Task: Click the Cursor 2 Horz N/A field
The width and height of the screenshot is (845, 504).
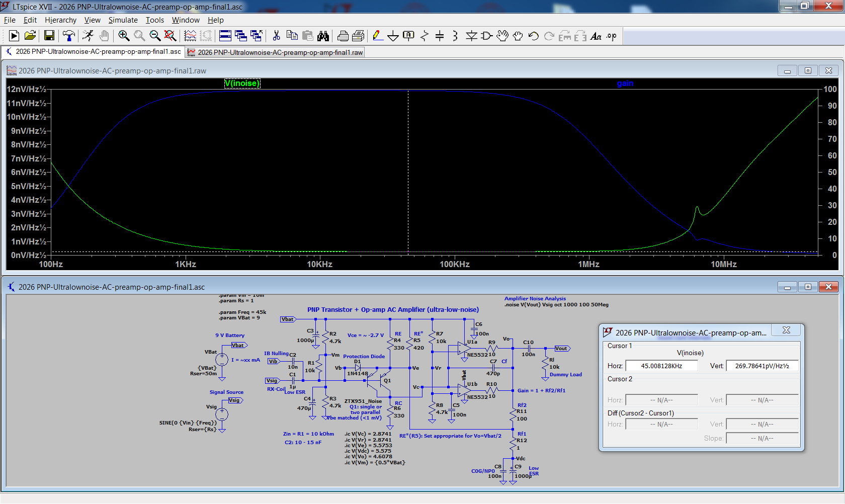Action: click(661, 400)
